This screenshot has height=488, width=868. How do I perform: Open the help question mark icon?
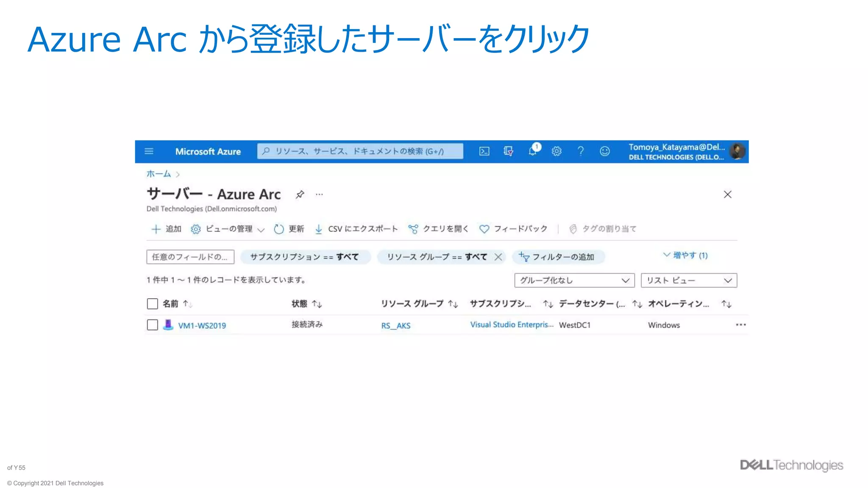(581, 151)
